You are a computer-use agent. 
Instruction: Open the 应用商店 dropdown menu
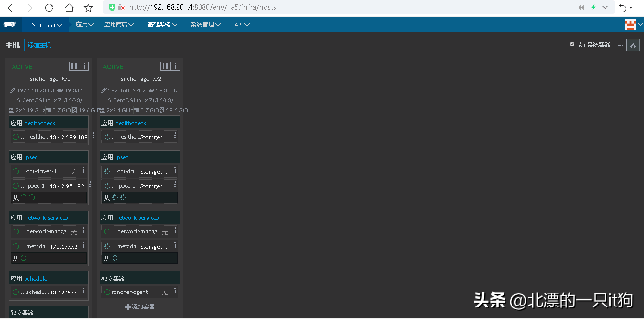[x=119, y=25]
